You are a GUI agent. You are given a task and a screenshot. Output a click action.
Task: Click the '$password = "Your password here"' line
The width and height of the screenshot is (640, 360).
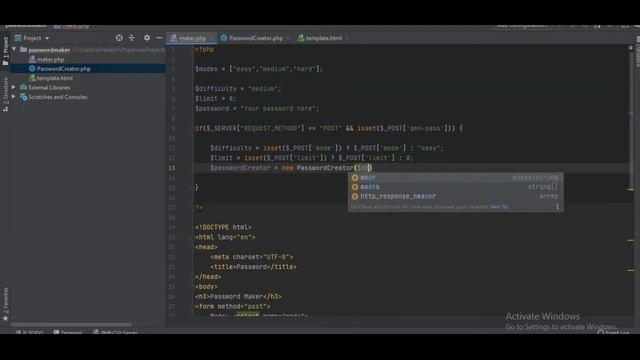257,109
